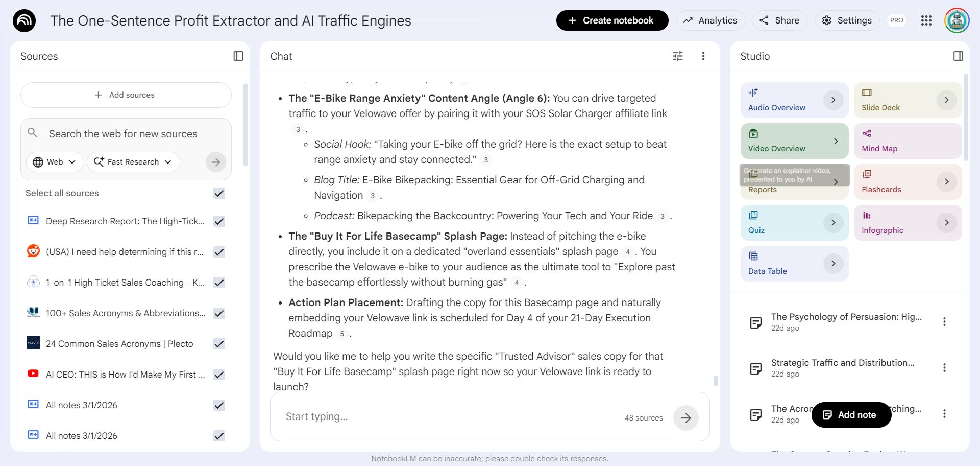Uncheck Deep Research Report source checkbox
980x466 pixels.
click(x=219, y=221)
